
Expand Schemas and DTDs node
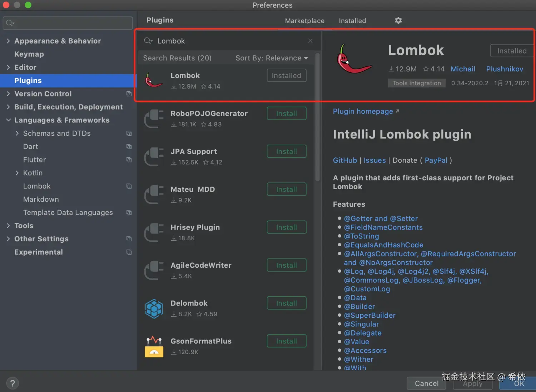tap(17, 133)
